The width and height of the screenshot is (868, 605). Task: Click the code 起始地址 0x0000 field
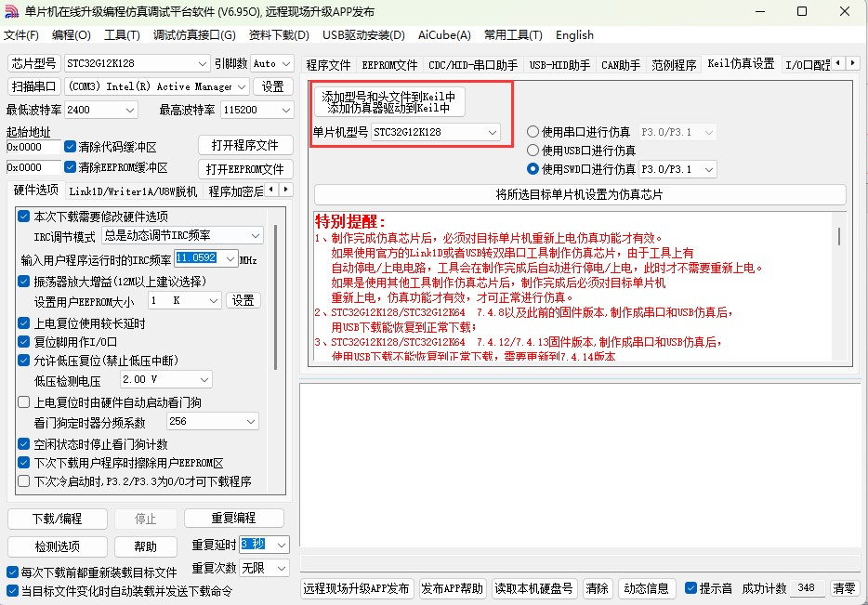click(33, 147)
